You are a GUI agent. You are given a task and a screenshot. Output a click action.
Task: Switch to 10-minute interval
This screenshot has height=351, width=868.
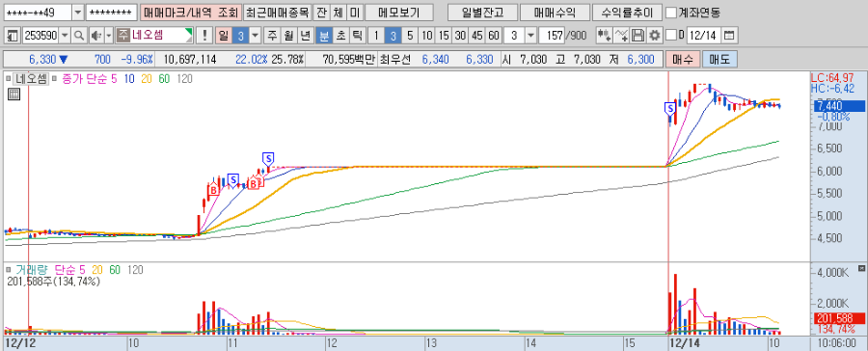coord(427,36)
